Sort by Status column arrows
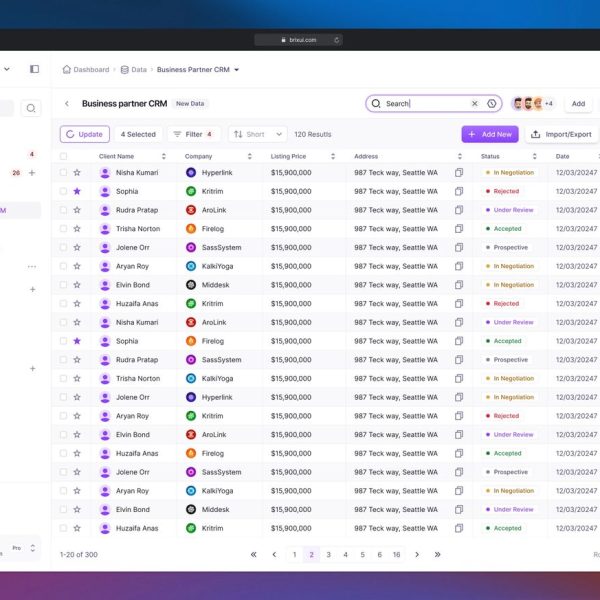600x600 pixels. [x=535, y=156]
